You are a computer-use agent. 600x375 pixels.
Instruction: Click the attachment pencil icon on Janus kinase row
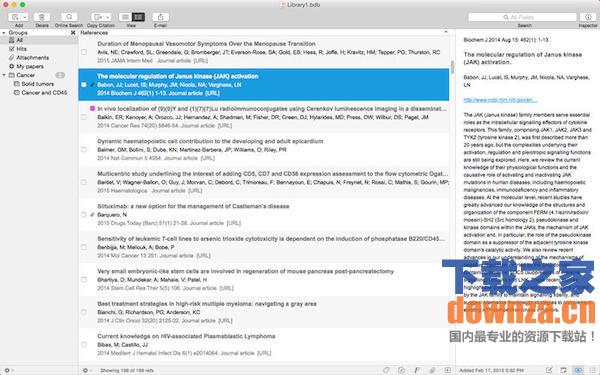[92, 85]
